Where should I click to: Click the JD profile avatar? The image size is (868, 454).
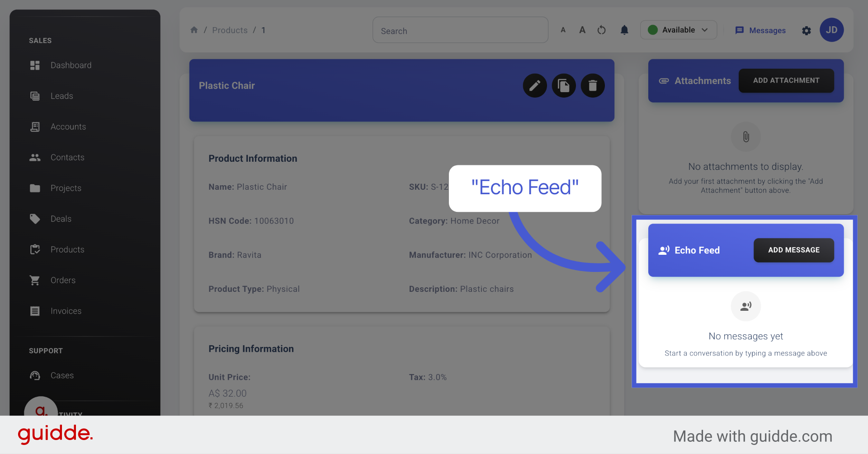click(x=831, y=30)
